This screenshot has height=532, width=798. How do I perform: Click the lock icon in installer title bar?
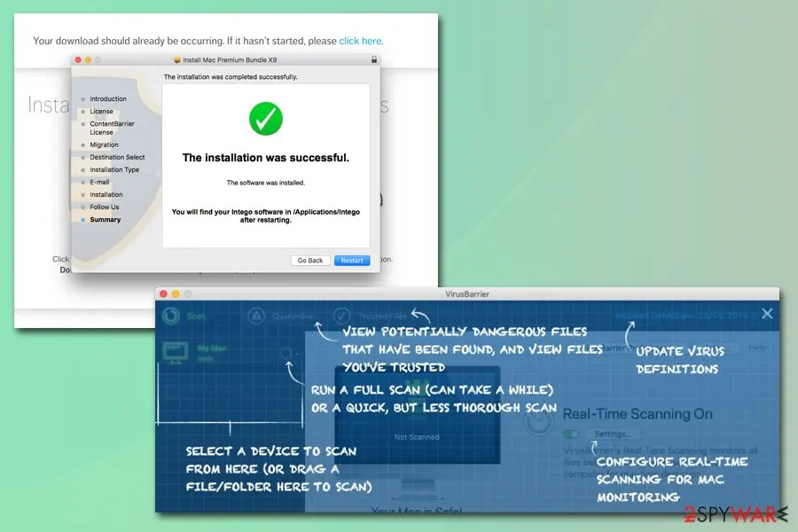point(374,59)
